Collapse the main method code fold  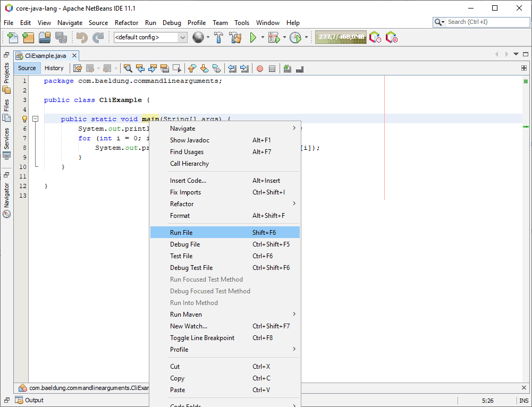[x=35, y=119]
